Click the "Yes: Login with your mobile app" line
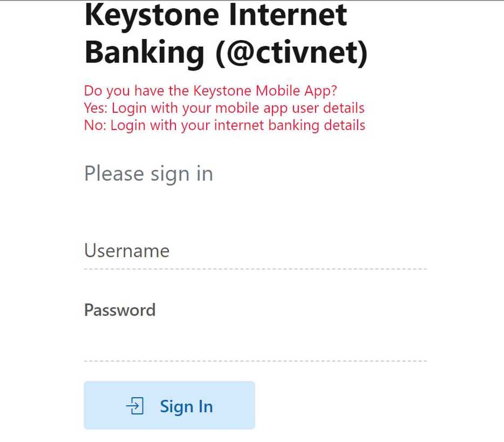This screenshot has width=504, height=442. click(x=224, y=108)
